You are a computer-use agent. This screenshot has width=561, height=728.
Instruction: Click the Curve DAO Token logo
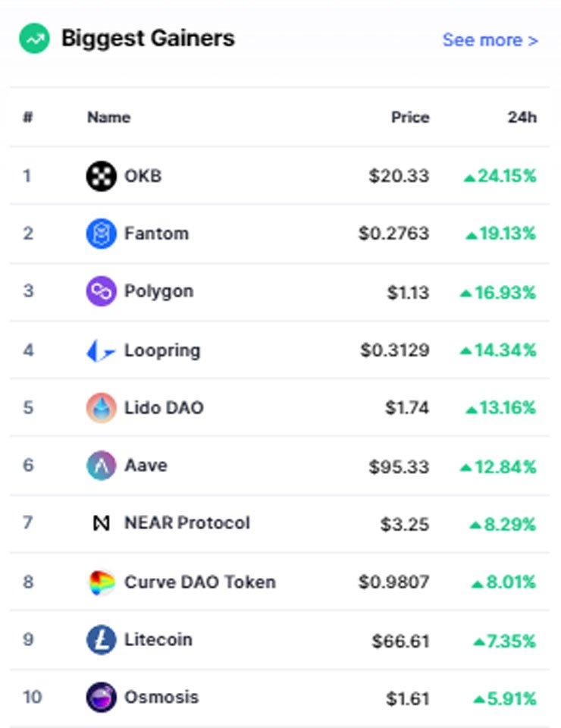101,582
